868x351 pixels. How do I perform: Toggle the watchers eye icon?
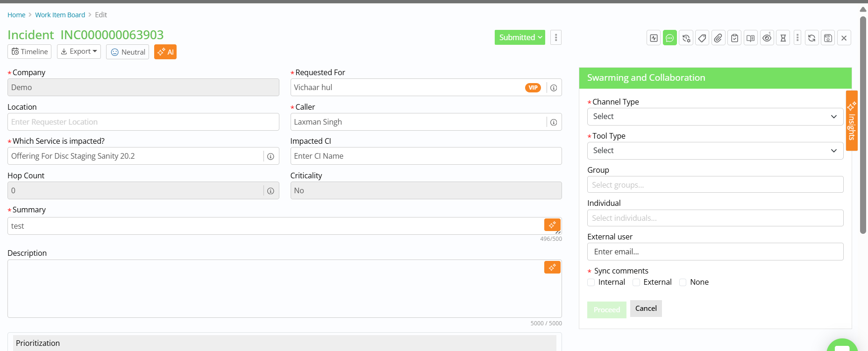pyautogui.click(x=767, y=38)
